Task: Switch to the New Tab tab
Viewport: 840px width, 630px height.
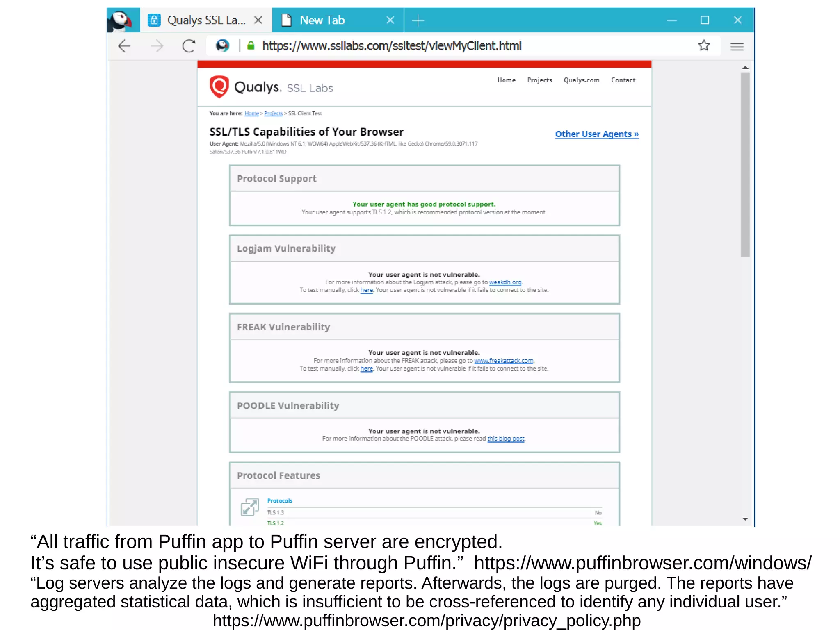Action: [338, 20]
